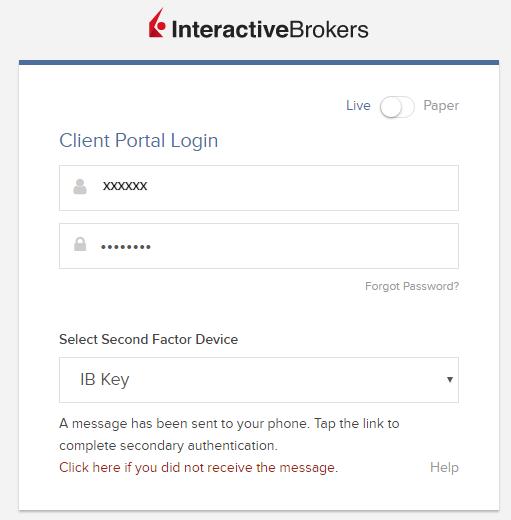This screenshot has width=511, height=520.
Task: Focus the username field showing xxxxxx
Action: [x=259, y=188]
